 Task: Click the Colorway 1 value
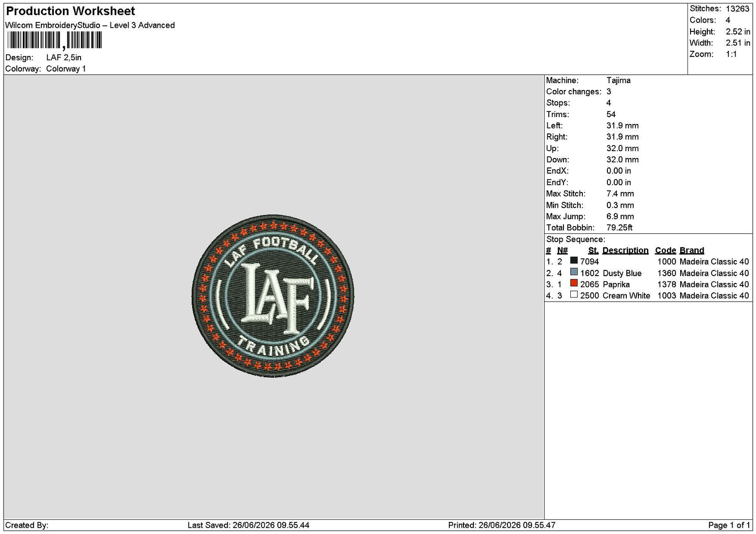[x=66, y=69]
